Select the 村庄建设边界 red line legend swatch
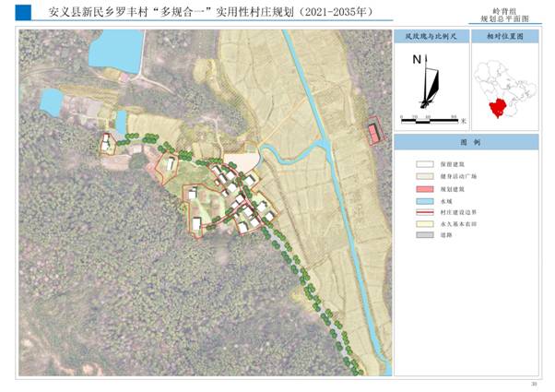The height and width of the screenshot is (392, 555). [427, 211]
